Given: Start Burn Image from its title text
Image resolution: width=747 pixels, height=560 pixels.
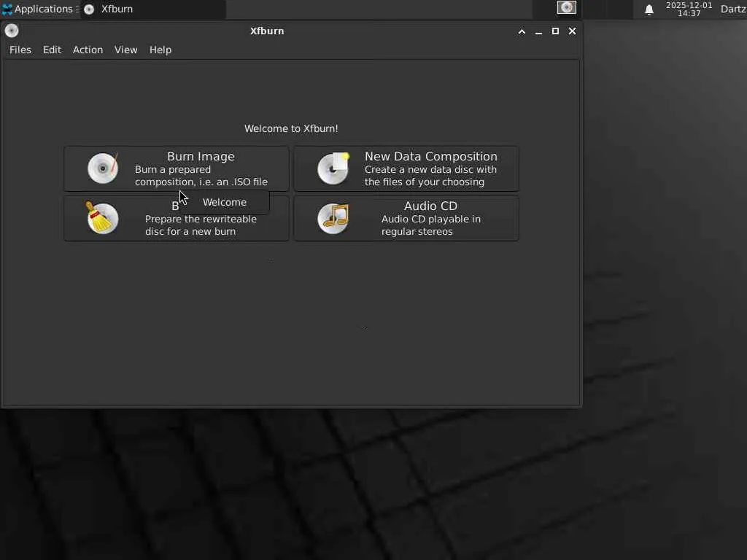Looking at the screenshot, I should [201, 156].
